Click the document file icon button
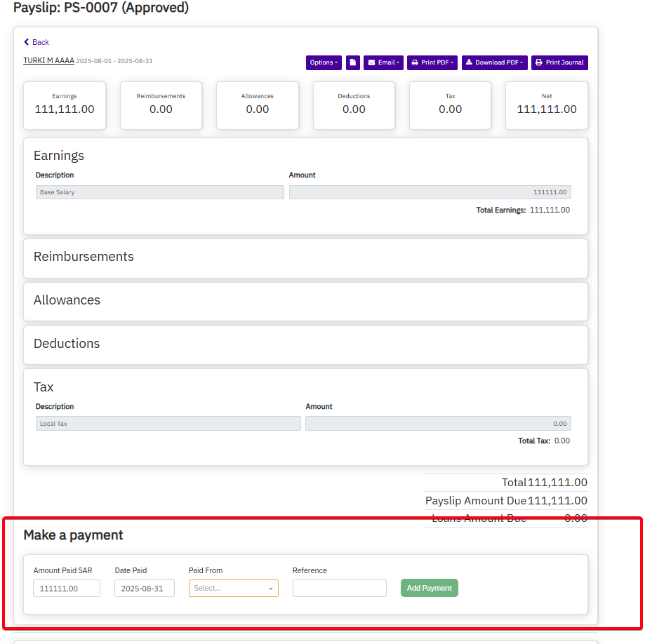Viewport: 671px width, 644px height. click(353, 62)
